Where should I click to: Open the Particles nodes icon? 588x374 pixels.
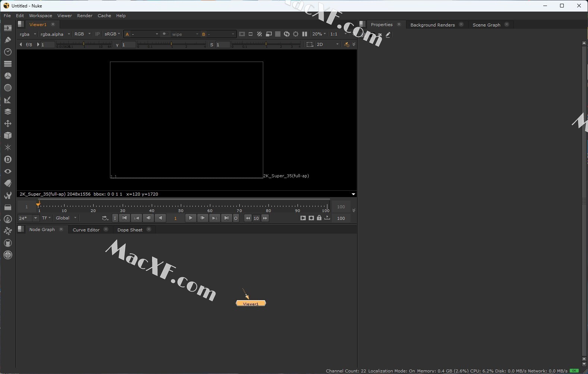coord(7,147)
